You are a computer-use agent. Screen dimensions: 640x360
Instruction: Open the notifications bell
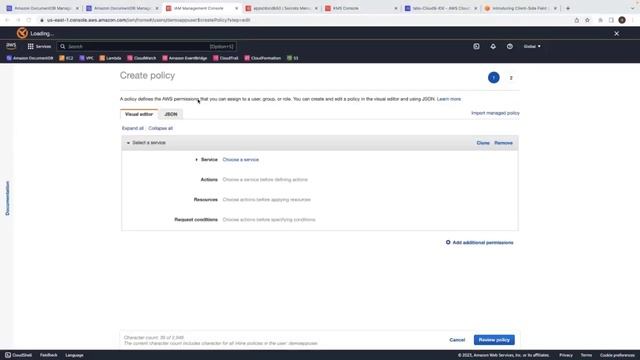click(x=493, y=47)
